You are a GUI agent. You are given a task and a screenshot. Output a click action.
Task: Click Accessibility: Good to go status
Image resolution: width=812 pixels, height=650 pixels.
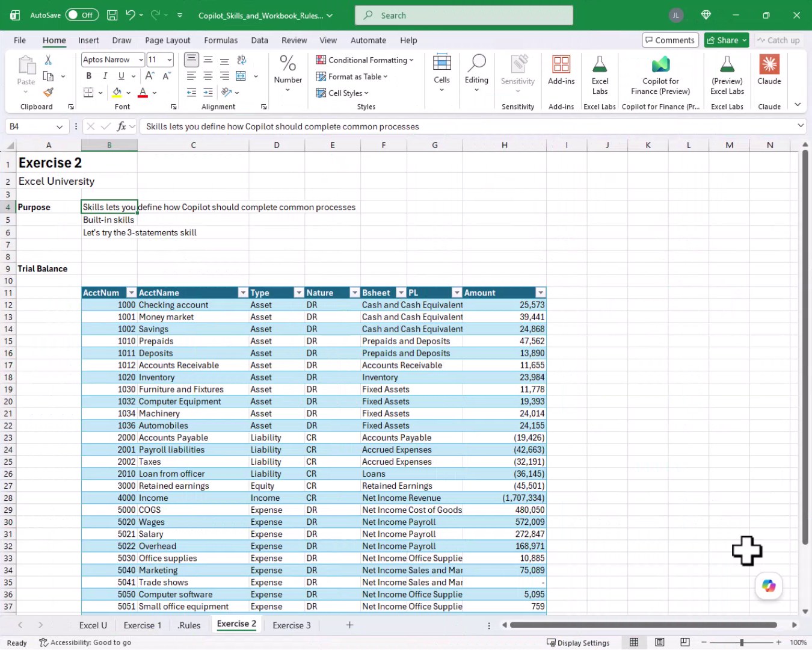(85, 643)
